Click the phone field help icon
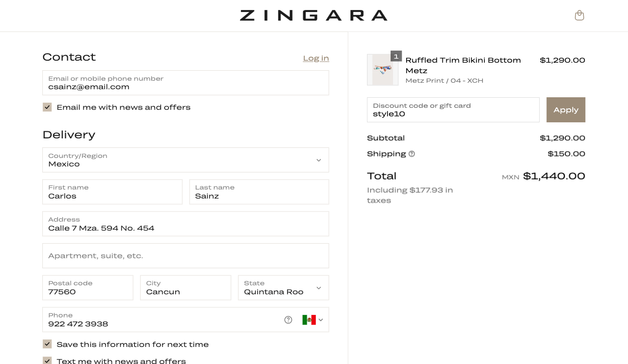628x364 pixels. tap(288, 320)
